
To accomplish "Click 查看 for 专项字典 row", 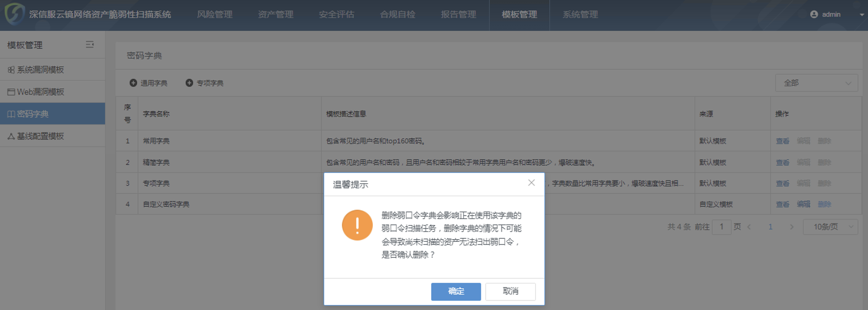I will [x=782, y=183].
